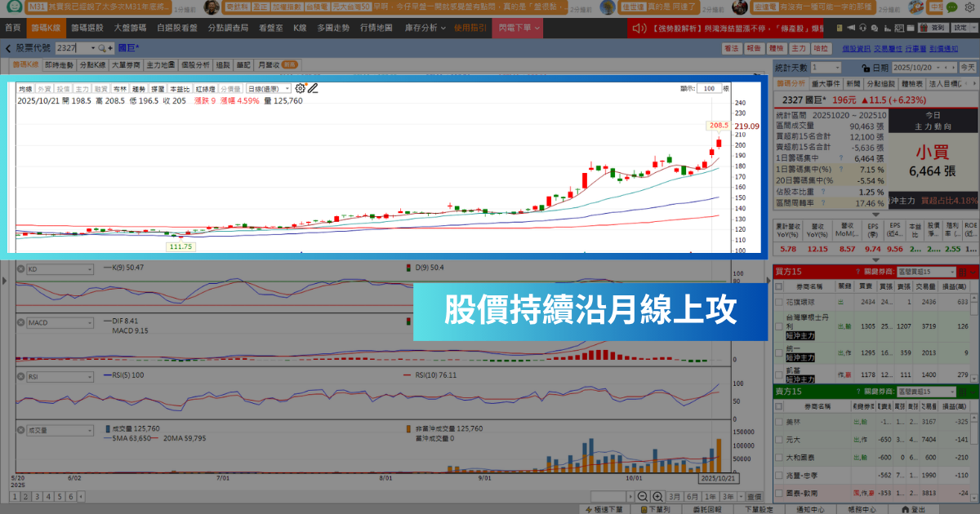Image resolution: width=980 pixels, height=514 pixels.
Task: Open chart settings gear icon
Action: tap(300, 88)
